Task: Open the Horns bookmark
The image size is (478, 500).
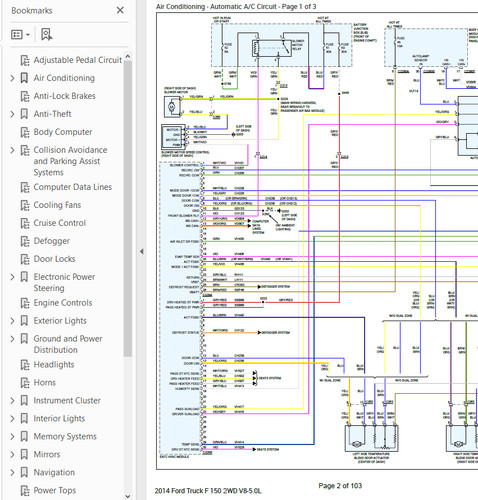Action: [44, 383]
